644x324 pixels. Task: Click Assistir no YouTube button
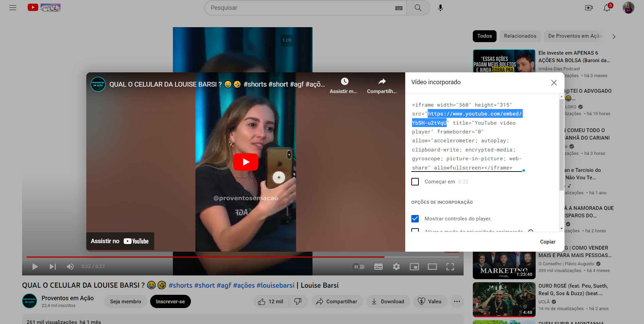120,241
